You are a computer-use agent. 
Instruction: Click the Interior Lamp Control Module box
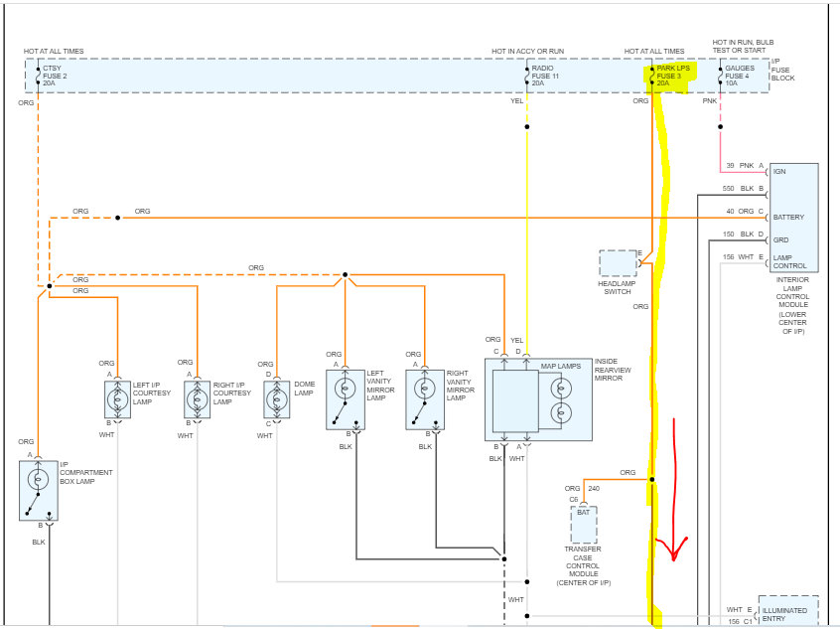click(794, 218)
